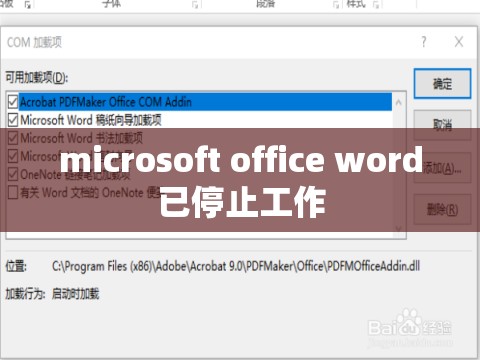Click the add-in list scroll-up arrow
Screen dimensions: 480x360
(x=398, y=102)
